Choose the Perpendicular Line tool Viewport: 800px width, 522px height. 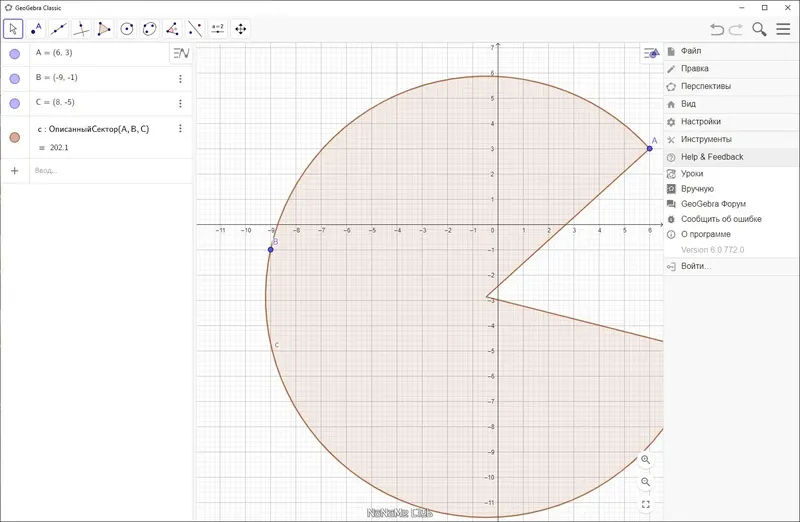[82, 29]
